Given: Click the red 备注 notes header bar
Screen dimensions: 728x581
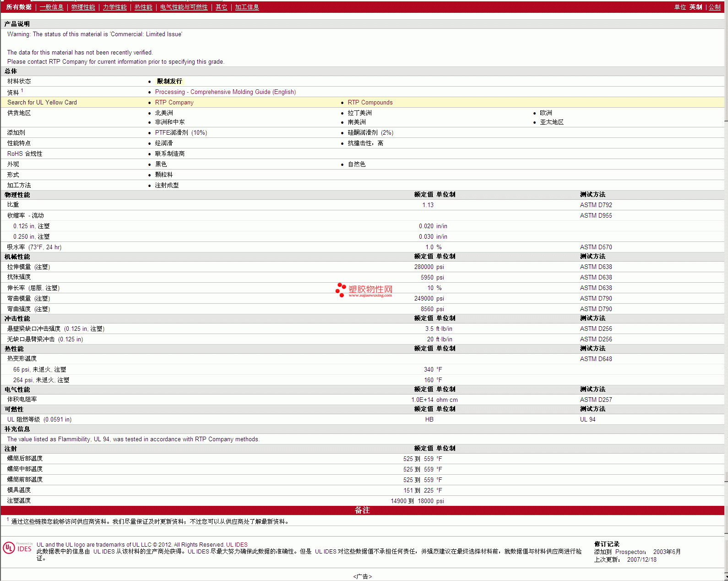Looking at the screenshot, I should pos(362,510).
